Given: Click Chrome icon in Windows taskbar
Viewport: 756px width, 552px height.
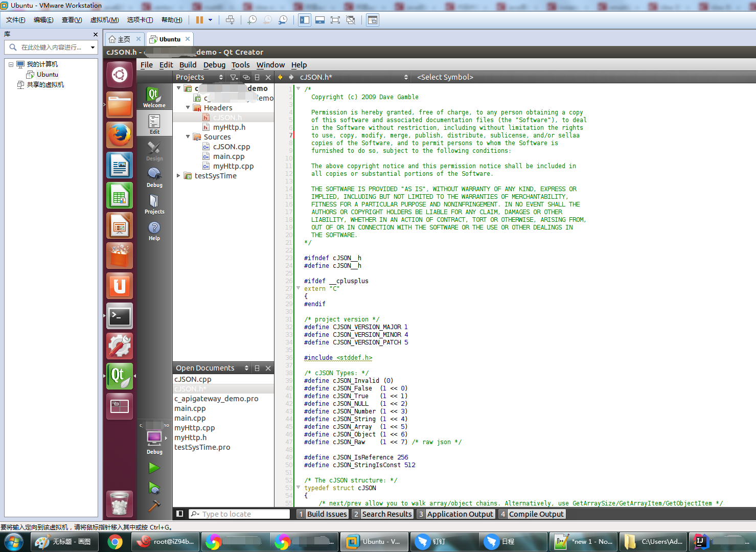Looking at the screenshot, I should [x=115, y=542].
